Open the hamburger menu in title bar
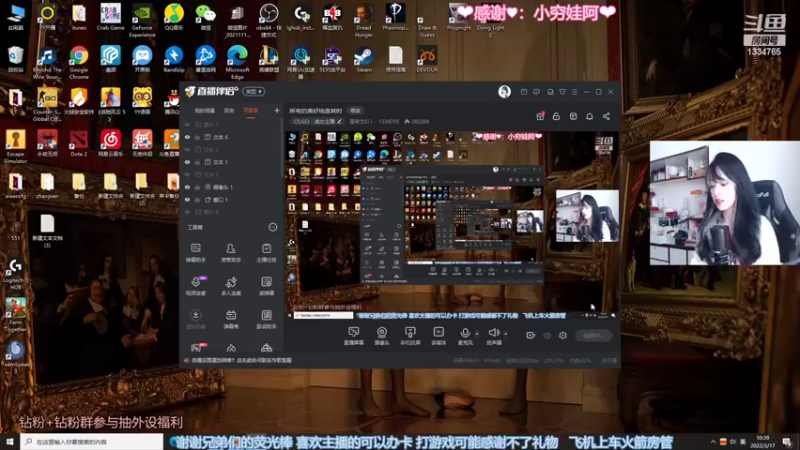This screenshot has height=450, width=800. (574, 92)
